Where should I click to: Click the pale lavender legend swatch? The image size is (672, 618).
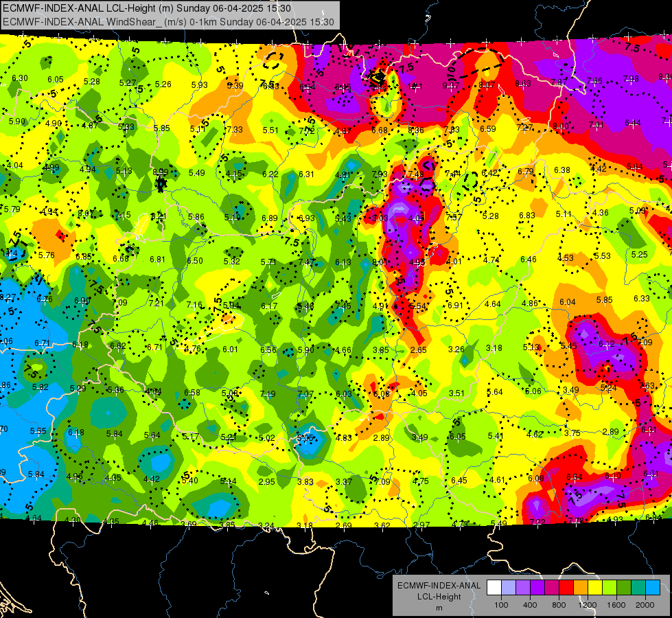(x=509, y=588)
